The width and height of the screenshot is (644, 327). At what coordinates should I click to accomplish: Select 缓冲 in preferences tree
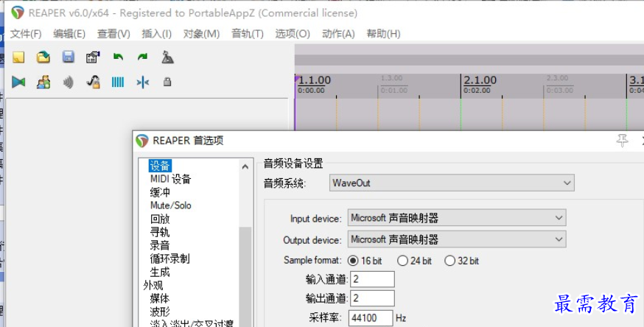(x=160, y=192)
